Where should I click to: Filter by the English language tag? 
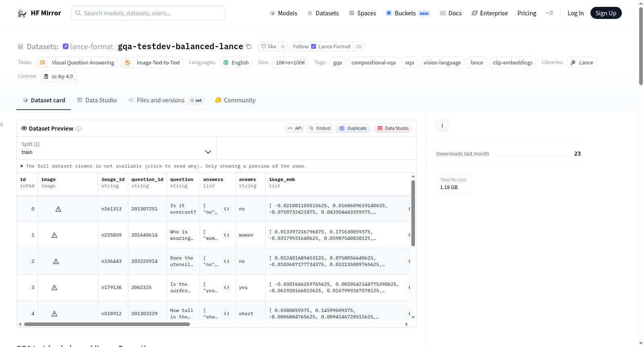(236, 62)
